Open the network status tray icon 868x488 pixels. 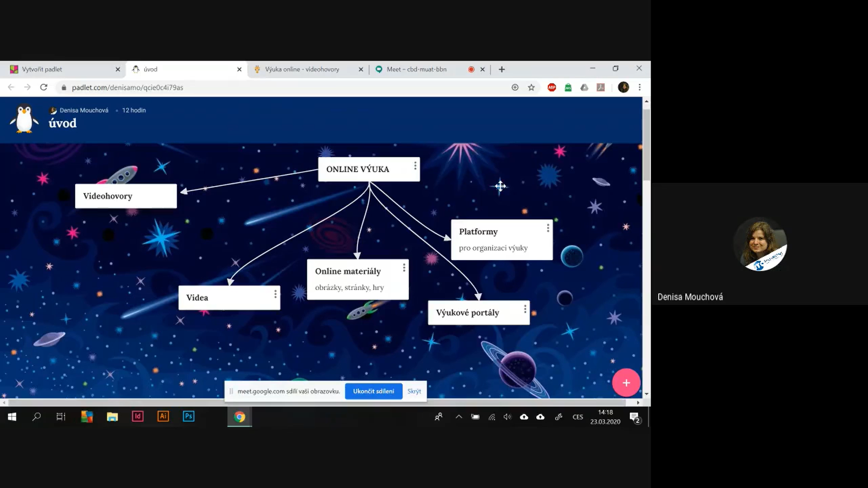click(x=492, y=417)
